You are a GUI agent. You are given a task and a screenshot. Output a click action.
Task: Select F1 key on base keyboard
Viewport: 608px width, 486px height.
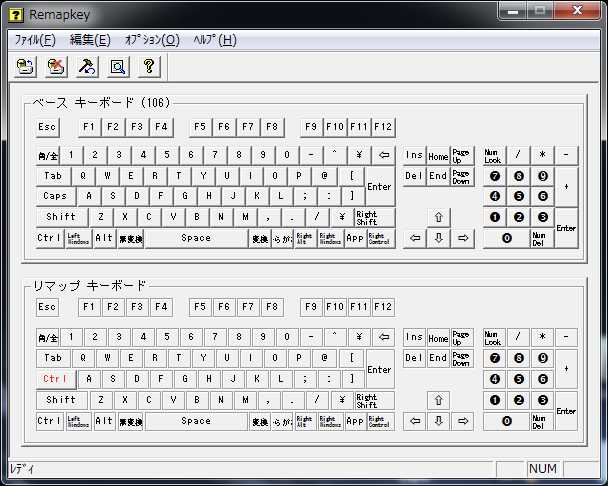89,127
